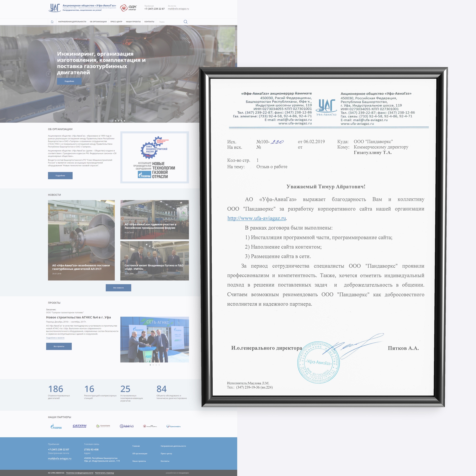Click АО «УФА-АВИАГАЗ» text in footer bar
Screen dimensions: 476x476
[x=56, y=473]
